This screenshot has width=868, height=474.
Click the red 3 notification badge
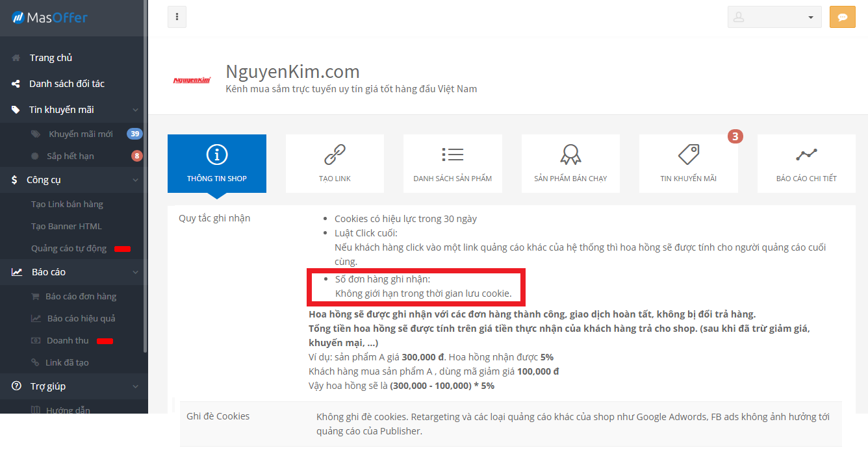[x=735, y=136]
